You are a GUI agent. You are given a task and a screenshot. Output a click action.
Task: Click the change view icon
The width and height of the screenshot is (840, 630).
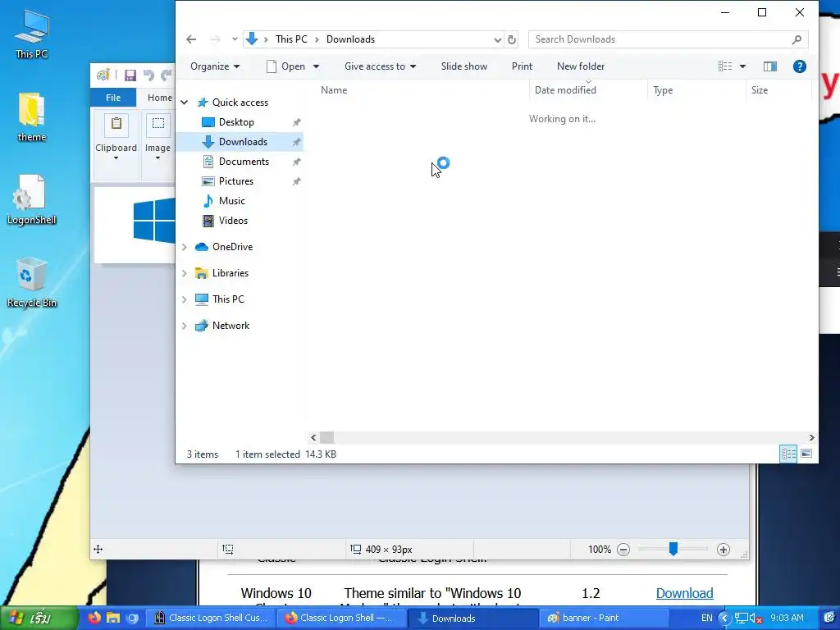point(725,66)
